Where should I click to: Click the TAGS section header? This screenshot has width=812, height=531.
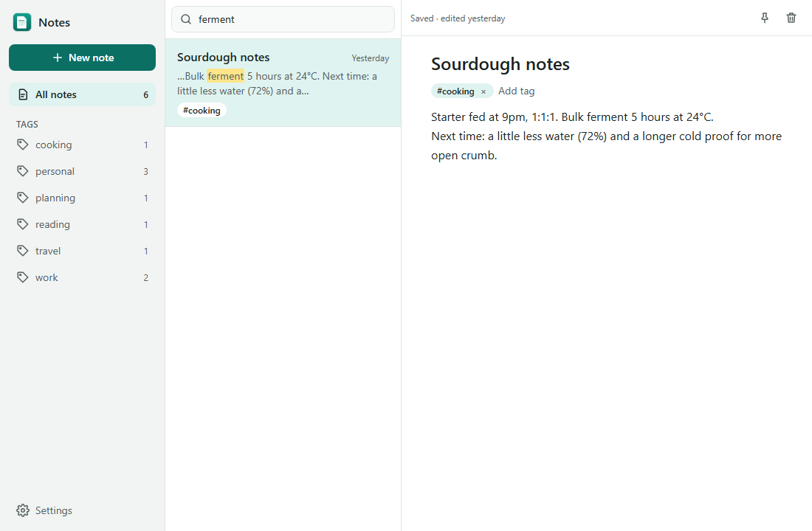click(x=27, y=124)
